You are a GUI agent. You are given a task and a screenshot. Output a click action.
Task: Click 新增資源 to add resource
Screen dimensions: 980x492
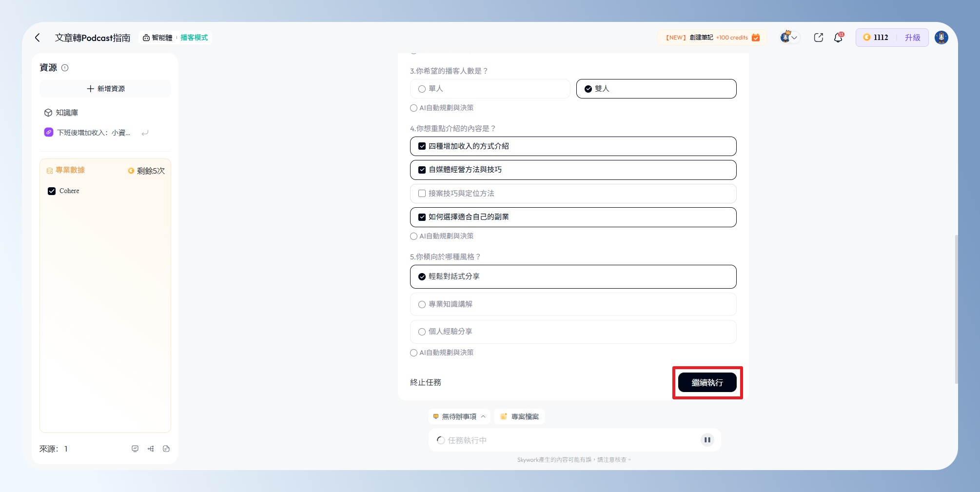[x=105, y=89]
